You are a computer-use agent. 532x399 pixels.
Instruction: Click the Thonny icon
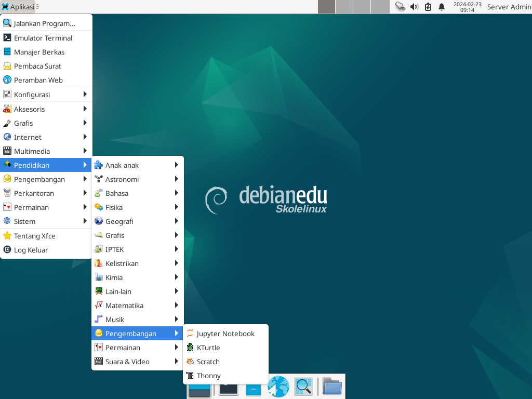[x=190, y=376]
